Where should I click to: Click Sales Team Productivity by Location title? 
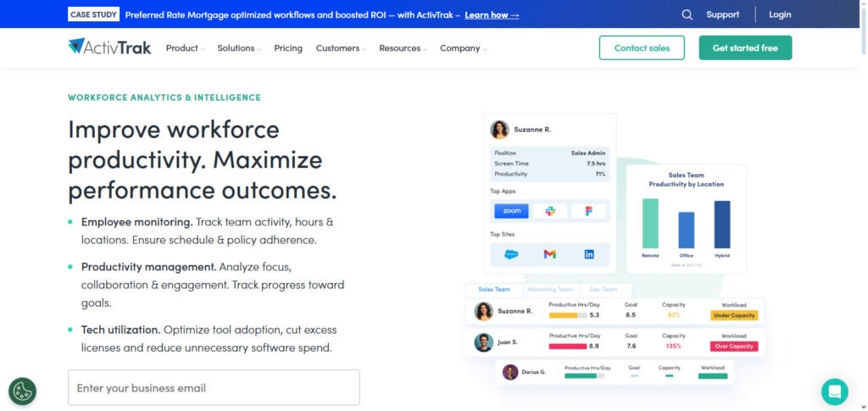[x=686, y=180]
